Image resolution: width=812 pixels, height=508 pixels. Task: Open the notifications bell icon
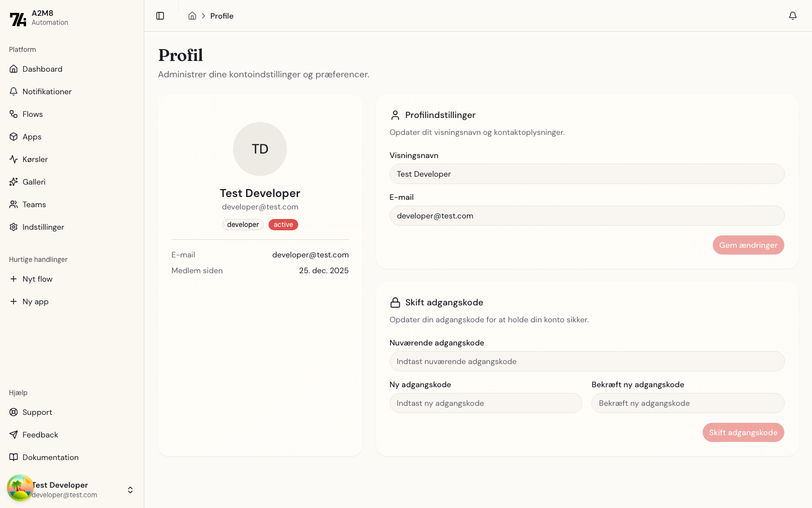point(792,16)
